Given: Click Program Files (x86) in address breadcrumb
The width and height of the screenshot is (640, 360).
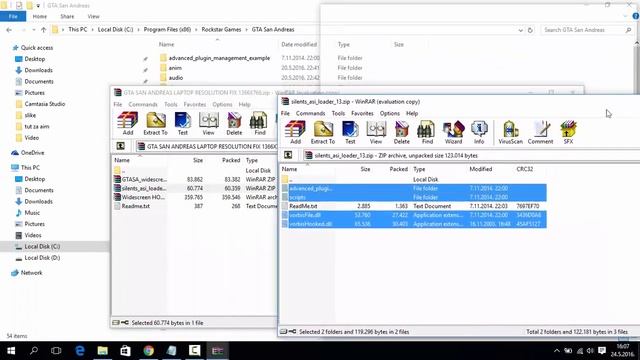Looking at the screenshot, I should coord(167,29).
